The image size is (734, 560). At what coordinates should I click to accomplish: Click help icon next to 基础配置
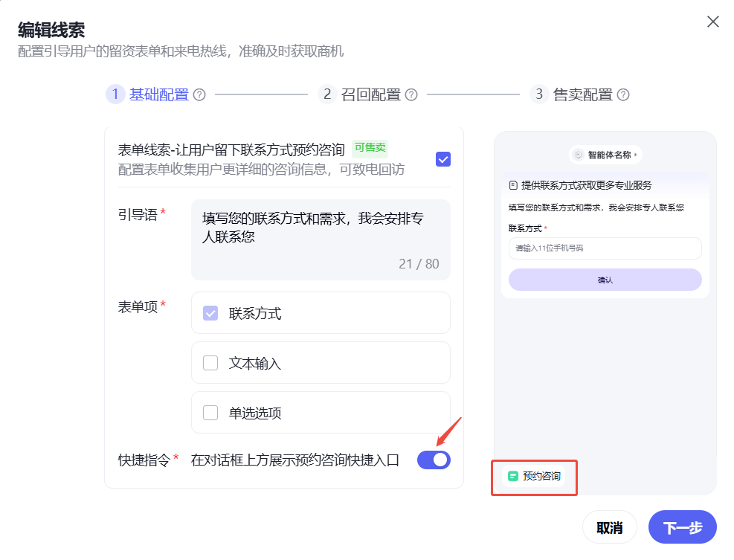(198, 94)
